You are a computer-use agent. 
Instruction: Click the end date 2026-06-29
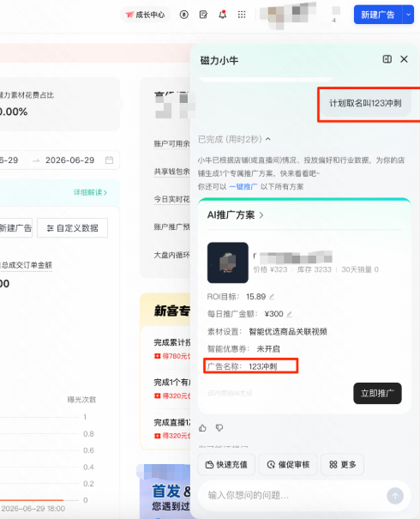click(x=69, y=160)
